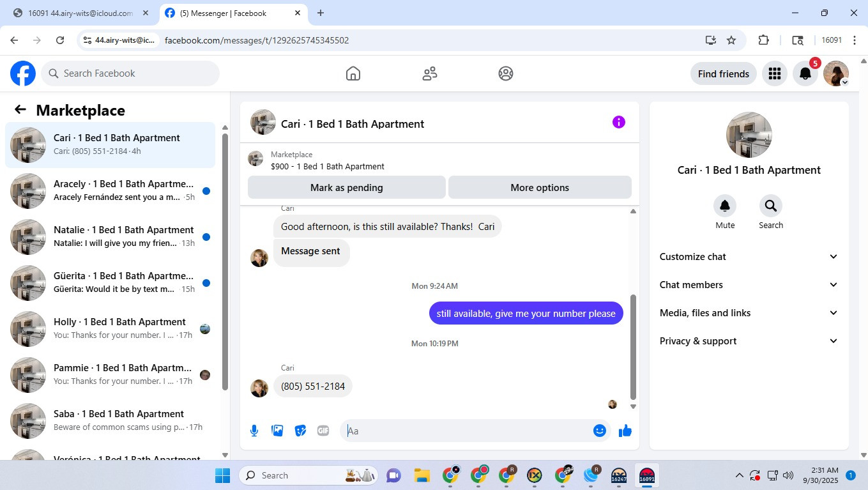Open the emoji picker

tap(599, 431)
